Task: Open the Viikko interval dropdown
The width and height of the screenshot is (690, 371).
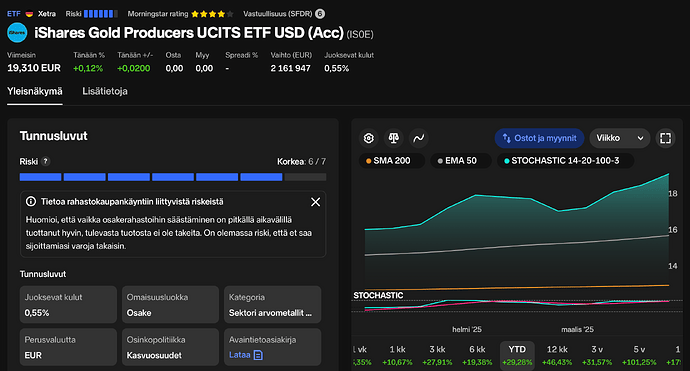Action: pos(620,138)
